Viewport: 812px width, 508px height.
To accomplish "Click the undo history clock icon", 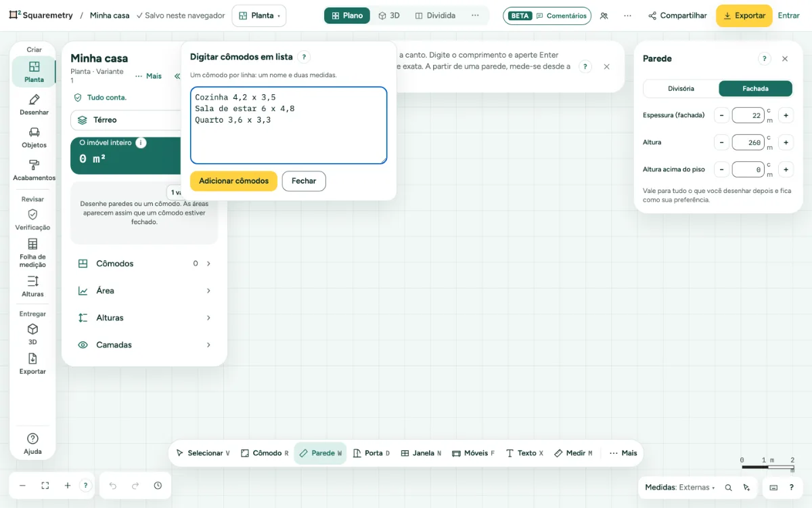I will [158, 486].
